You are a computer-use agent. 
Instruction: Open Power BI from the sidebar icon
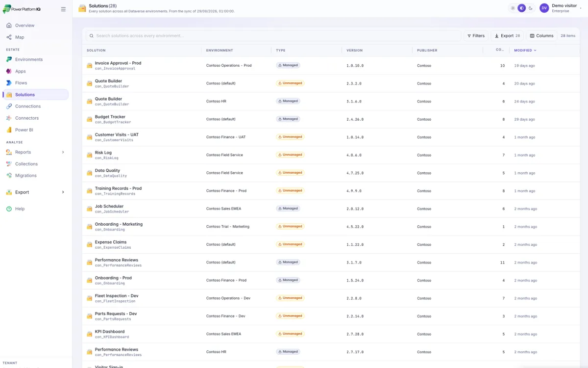coord(9,130)
